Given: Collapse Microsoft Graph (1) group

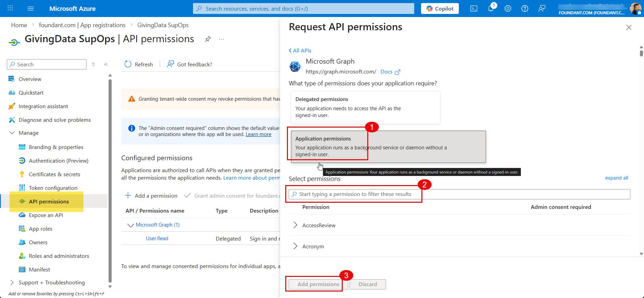Looking at the screenshot, I should pos(130,225).
